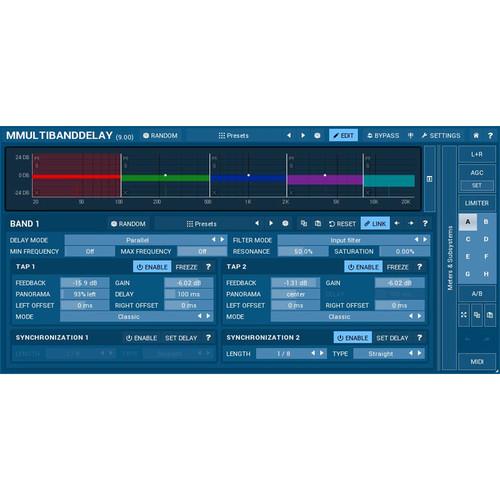500x500 pixels.
Task: Click Band 1 random preset dot icon
Action: [285, 223]
